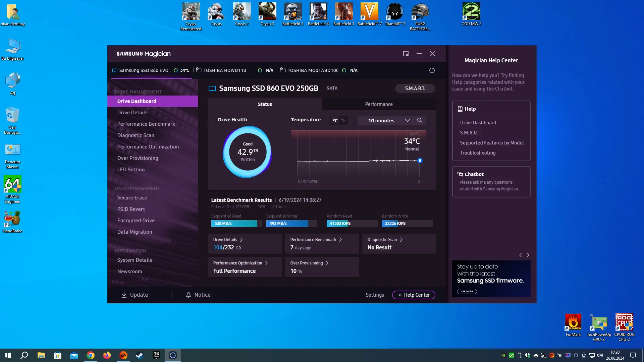644x362 pixels.
Task: Click the temperature graph current-point marker
Action: (x=420, y=161)
